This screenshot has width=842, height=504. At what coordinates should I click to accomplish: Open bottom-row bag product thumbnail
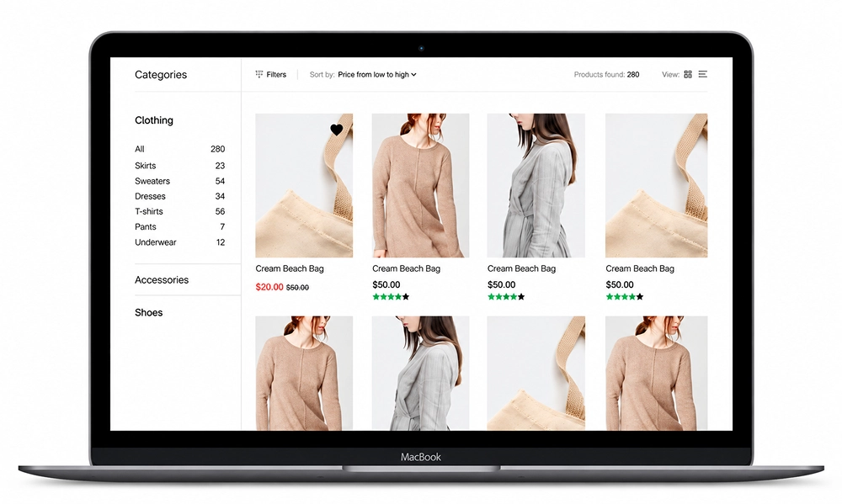tap(536, 373)
